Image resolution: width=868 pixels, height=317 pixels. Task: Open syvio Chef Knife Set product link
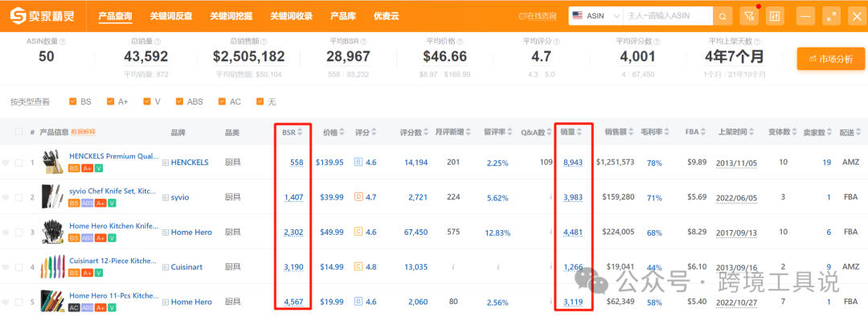tap(113, 191)
